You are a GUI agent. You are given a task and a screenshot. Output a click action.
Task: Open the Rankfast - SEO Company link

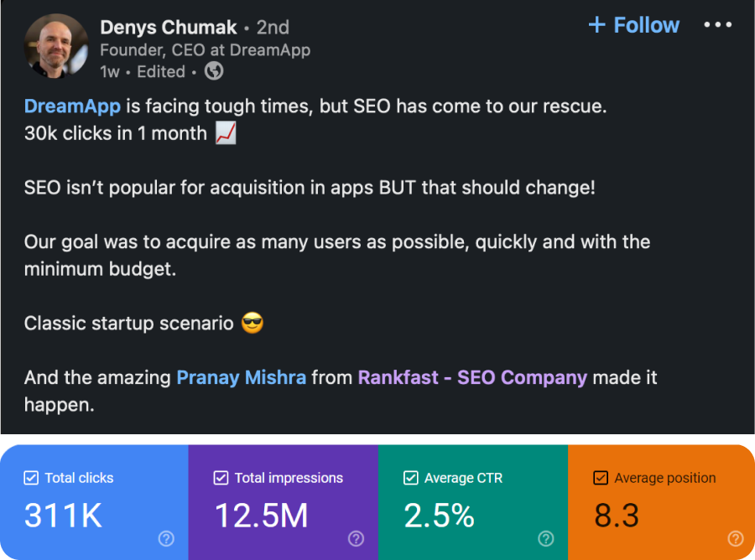coord(472,377)
